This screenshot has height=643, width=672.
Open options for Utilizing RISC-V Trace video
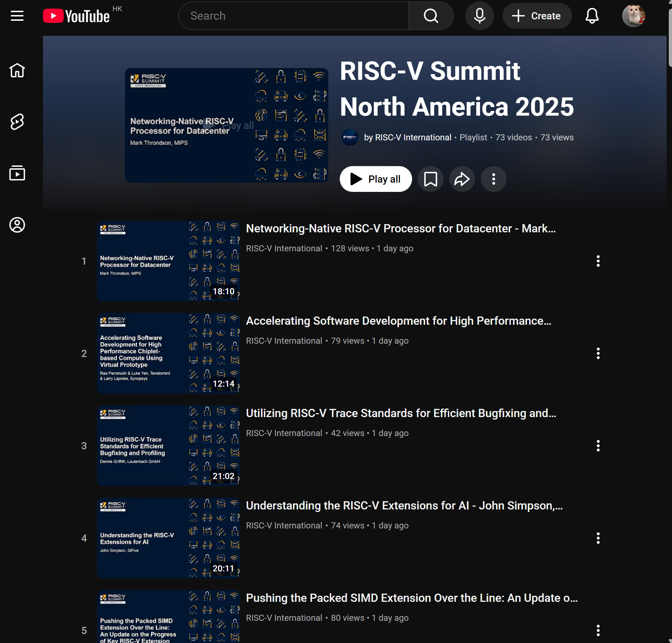598,446
